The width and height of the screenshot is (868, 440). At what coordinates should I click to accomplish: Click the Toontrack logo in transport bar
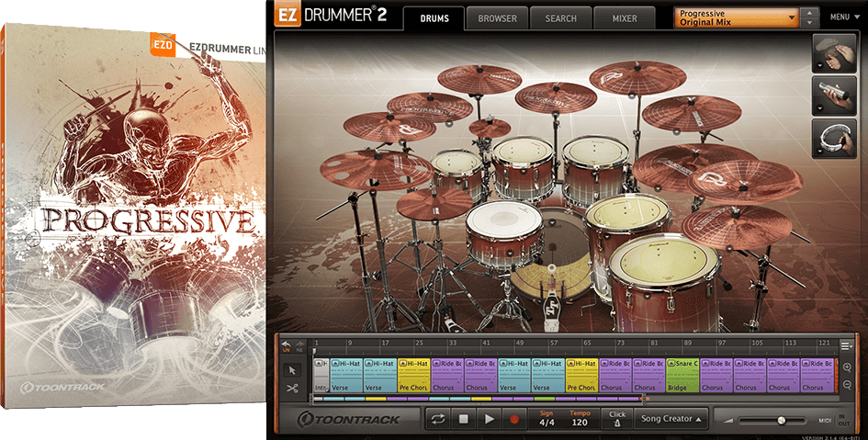pos(349,420)
